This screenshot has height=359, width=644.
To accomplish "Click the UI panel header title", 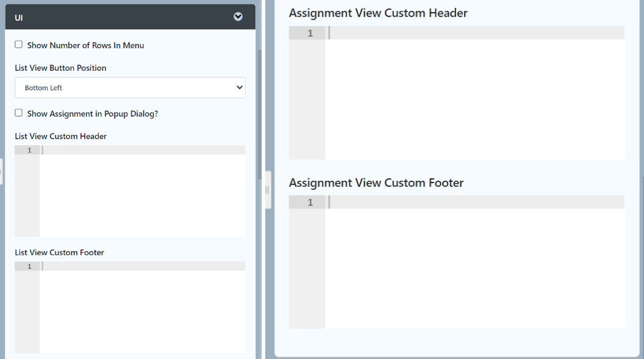I will pos(19,18).
